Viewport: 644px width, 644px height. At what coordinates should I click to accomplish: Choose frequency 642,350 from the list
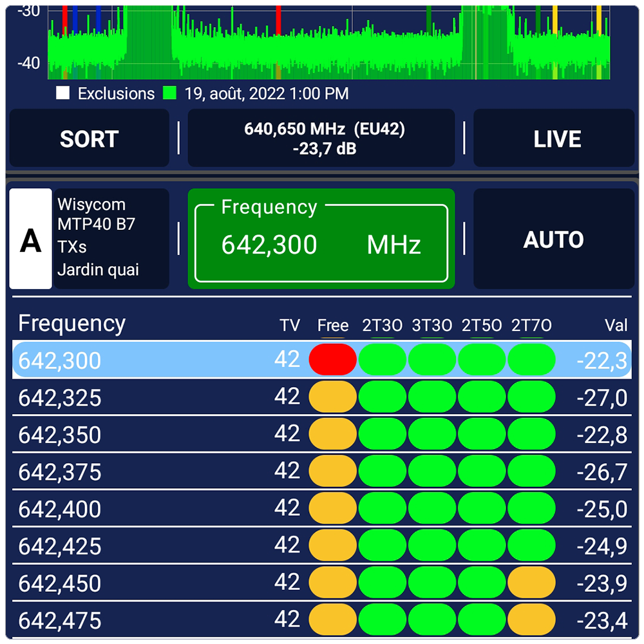[x=322, y=434]
